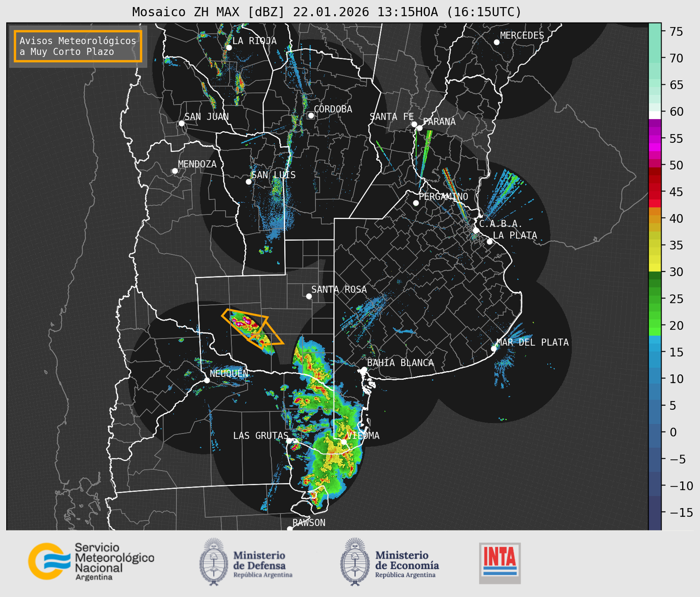Click the CÓRDOBA city marker
700x597 pixels.
coord(311,115)
